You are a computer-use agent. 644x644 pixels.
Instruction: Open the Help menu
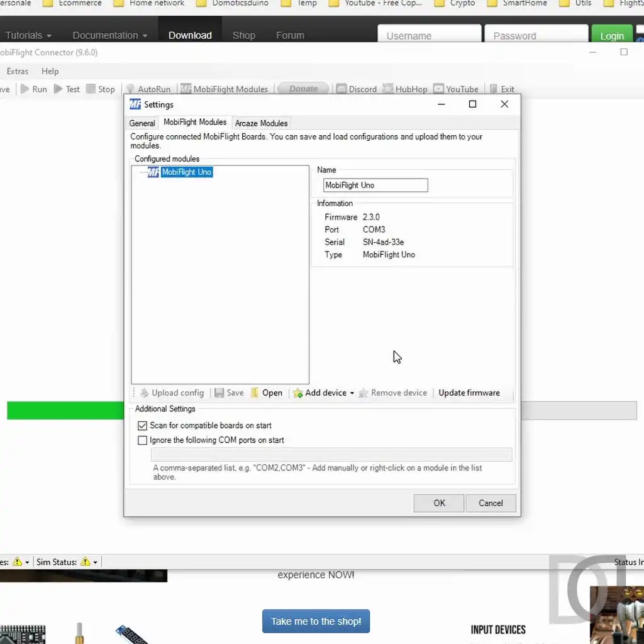click(50, 71)
